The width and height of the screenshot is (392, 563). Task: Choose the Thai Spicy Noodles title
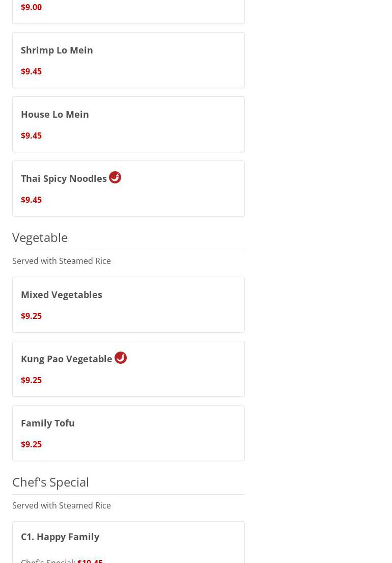click(64, 178)
